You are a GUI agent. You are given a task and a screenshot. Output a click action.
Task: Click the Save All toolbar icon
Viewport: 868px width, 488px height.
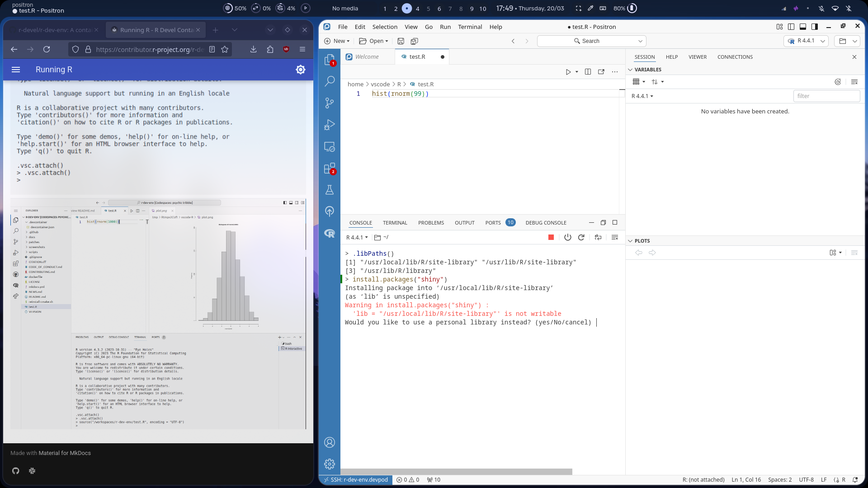coord(414,41)
